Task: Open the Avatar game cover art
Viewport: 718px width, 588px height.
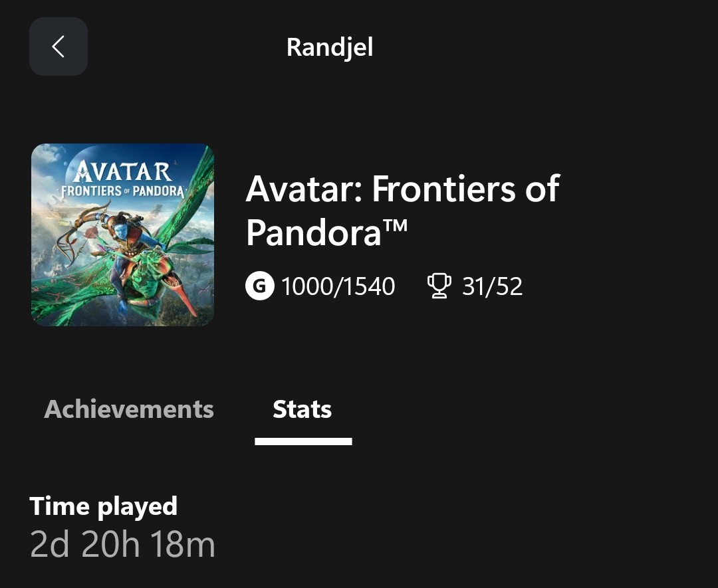Action: click(x=122, y=235)
